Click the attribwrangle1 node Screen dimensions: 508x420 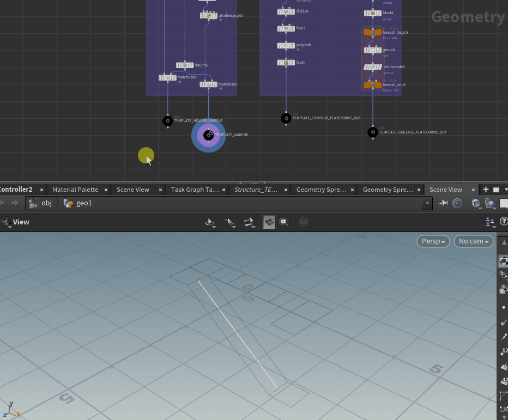pos(208,16)
